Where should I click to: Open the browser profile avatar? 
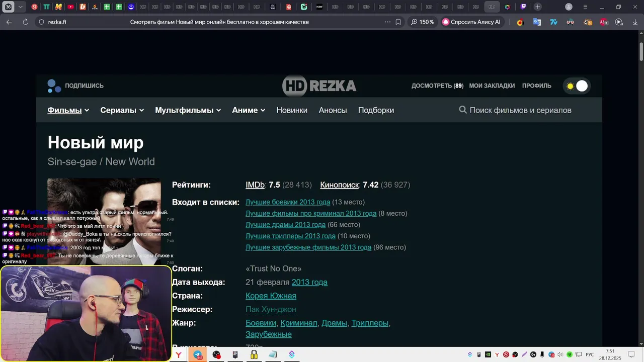[x=569, y=7]
